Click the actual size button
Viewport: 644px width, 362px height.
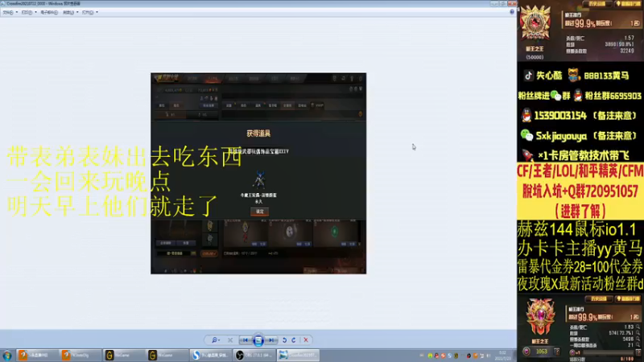pyautogui.click(x=230, y=340)
